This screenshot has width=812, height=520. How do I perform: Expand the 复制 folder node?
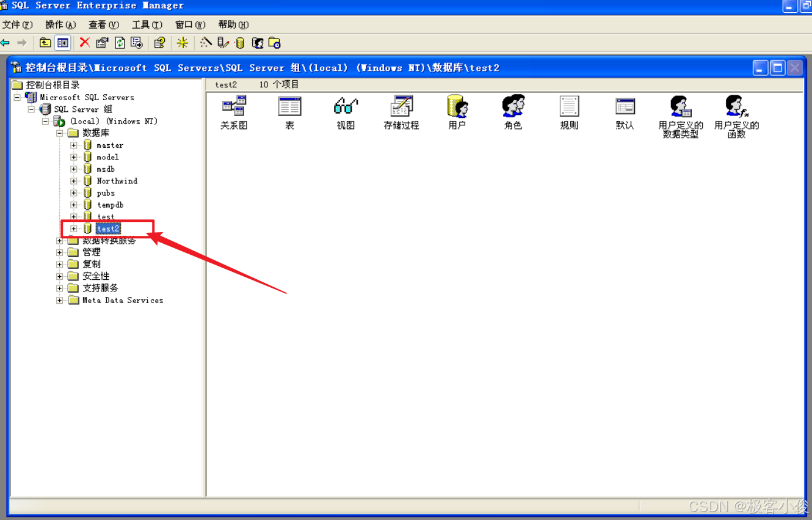(x=59, y=264)
